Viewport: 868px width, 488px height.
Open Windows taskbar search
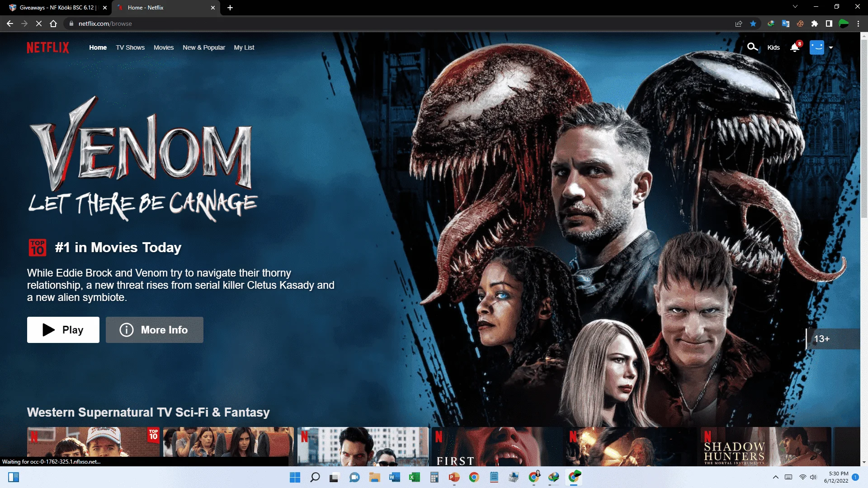click(x=315, y=477)
